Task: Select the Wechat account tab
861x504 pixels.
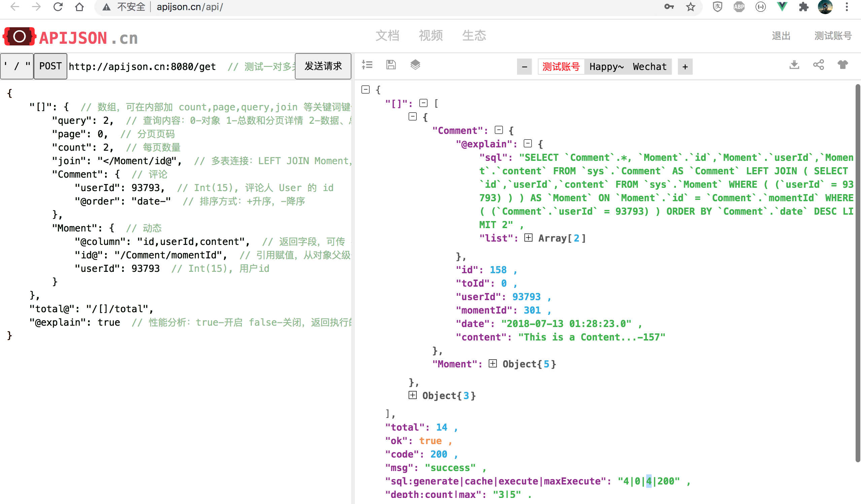Action: tap(650, 67)
